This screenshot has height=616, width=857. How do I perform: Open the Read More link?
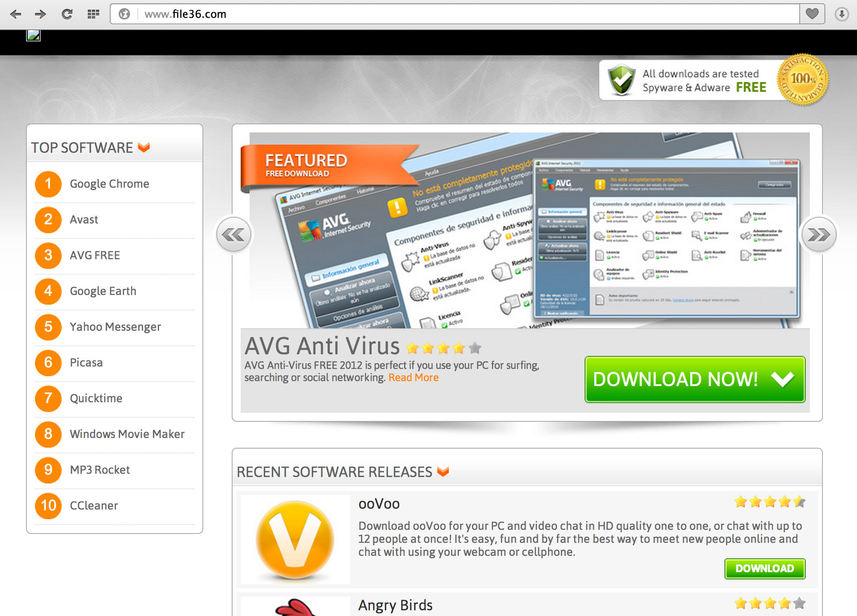click(x=413, y=377)
